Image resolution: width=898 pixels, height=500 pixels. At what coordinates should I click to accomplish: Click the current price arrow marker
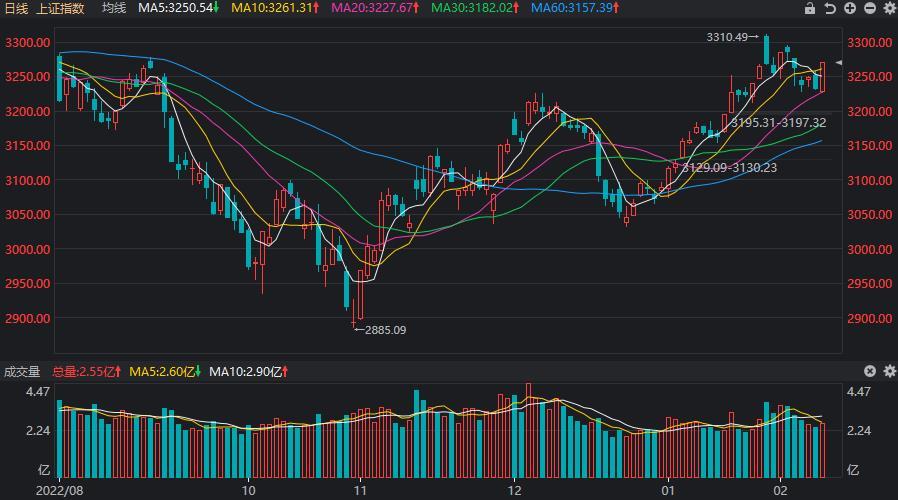pyautogui.click(x=839, y=63)
